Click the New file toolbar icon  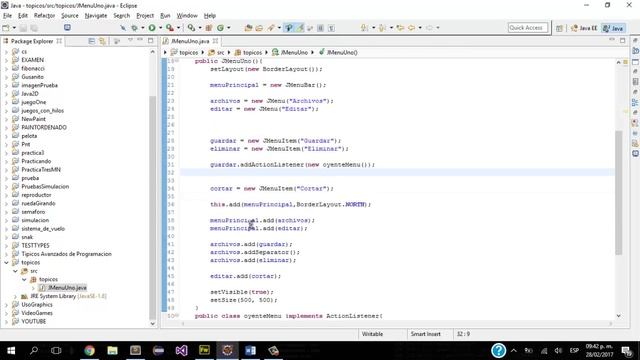(6, 28)
